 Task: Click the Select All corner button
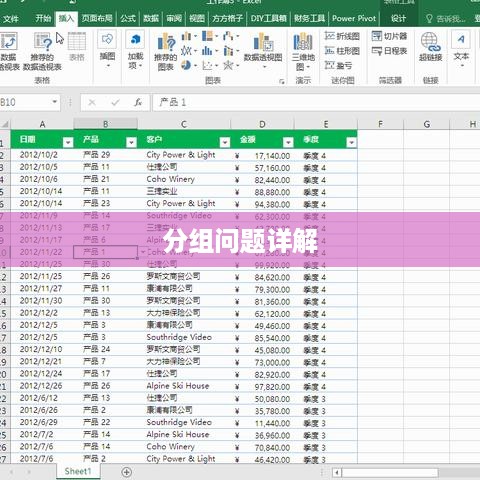click(x=5, y=124)
